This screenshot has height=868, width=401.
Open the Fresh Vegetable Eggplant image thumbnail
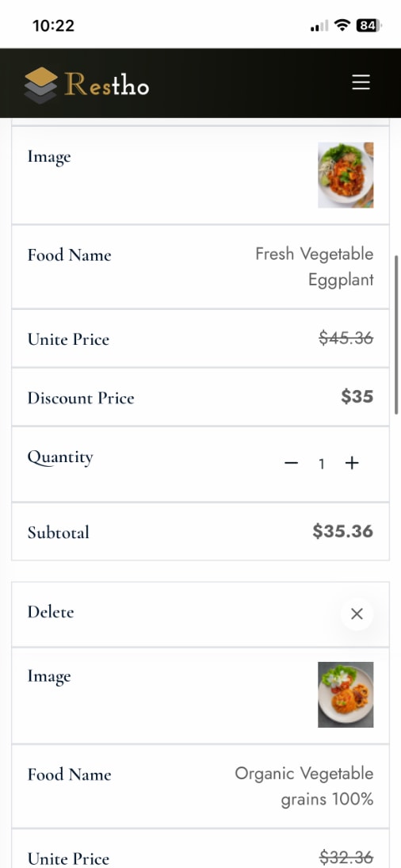[346, 175]
